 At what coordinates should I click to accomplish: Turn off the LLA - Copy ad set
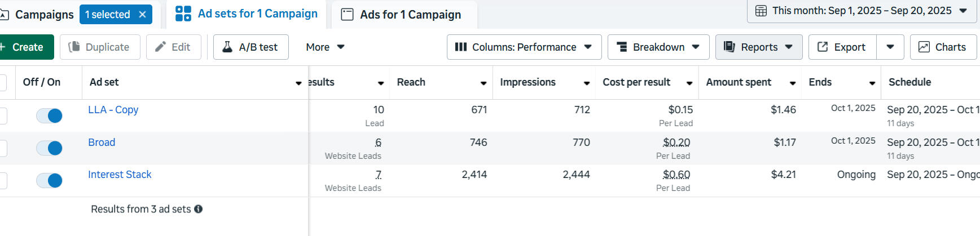[x=49, y=115]
